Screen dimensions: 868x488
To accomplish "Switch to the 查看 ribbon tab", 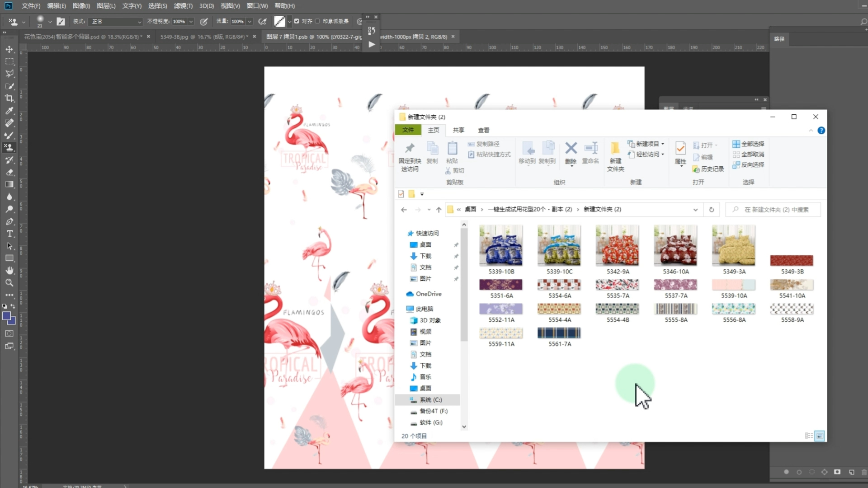I will (483, 130).
